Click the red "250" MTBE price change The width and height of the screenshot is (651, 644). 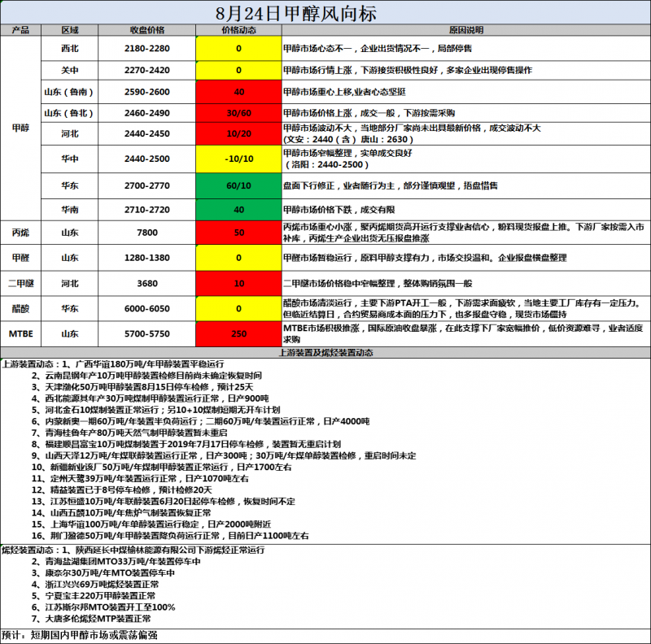pos(238,334)
